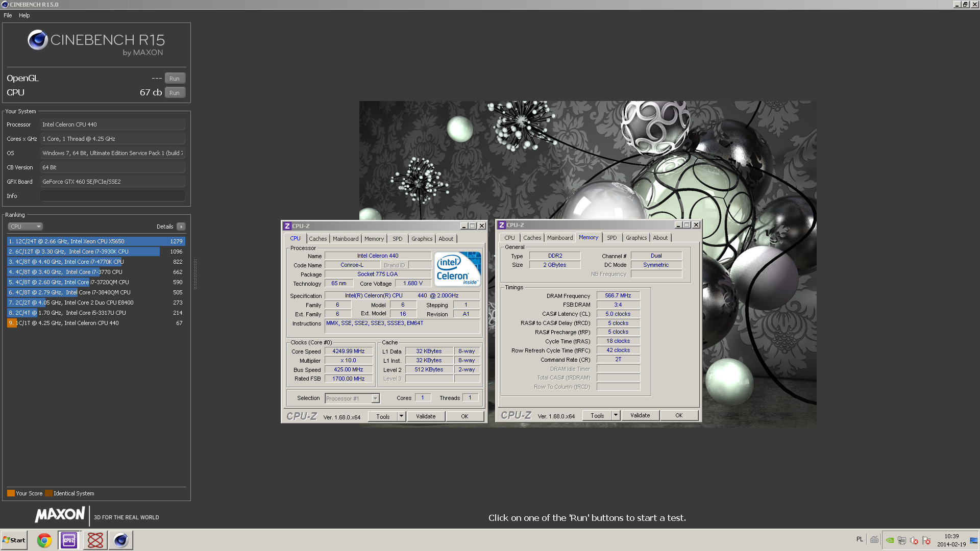Switch to SPD tab in left CPU-Z

coord(398,239)
